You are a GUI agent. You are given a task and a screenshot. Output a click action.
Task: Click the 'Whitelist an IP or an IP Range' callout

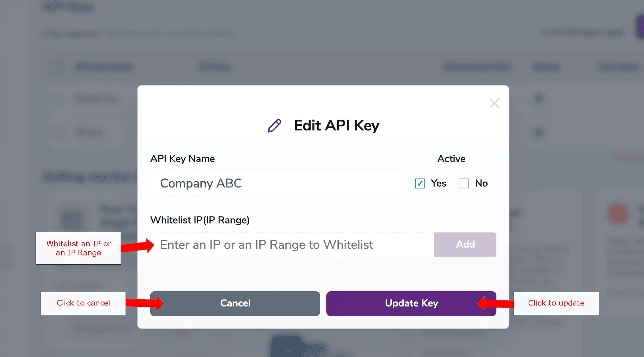[78, 248]
